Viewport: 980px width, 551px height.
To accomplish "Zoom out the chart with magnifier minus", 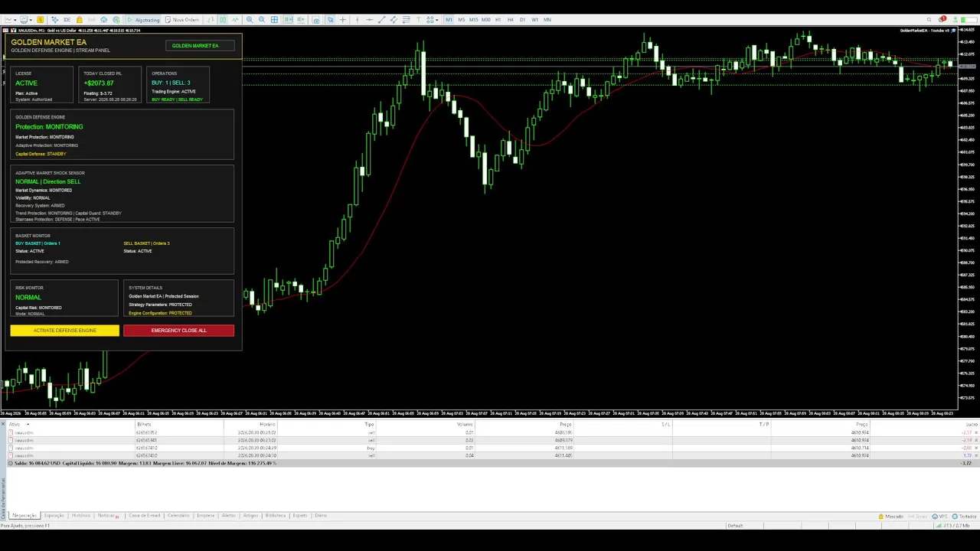I will pyautogui.click(x=262, y=20).
